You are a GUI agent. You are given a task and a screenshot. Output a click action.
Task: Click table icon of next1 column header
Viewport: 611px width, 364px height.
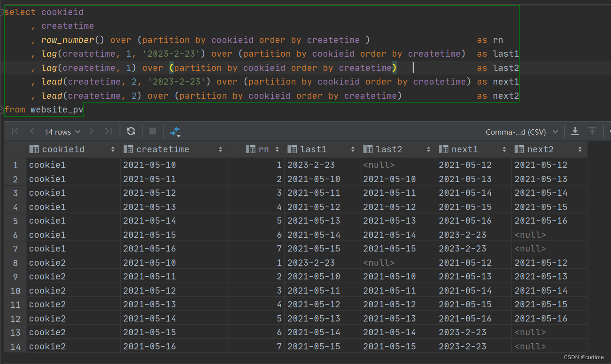pos(443,149)
